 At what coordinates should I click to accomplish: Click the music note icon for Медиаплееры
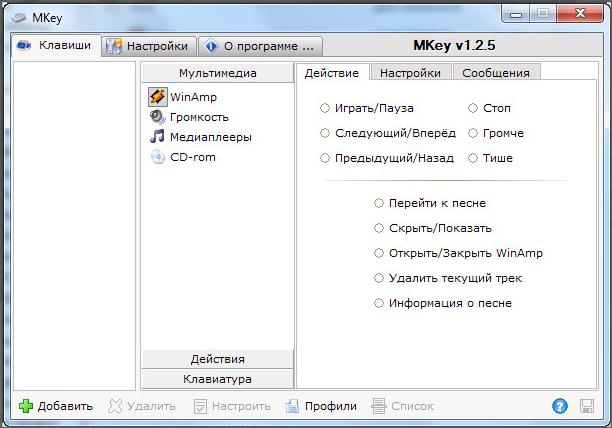point(157,137)
